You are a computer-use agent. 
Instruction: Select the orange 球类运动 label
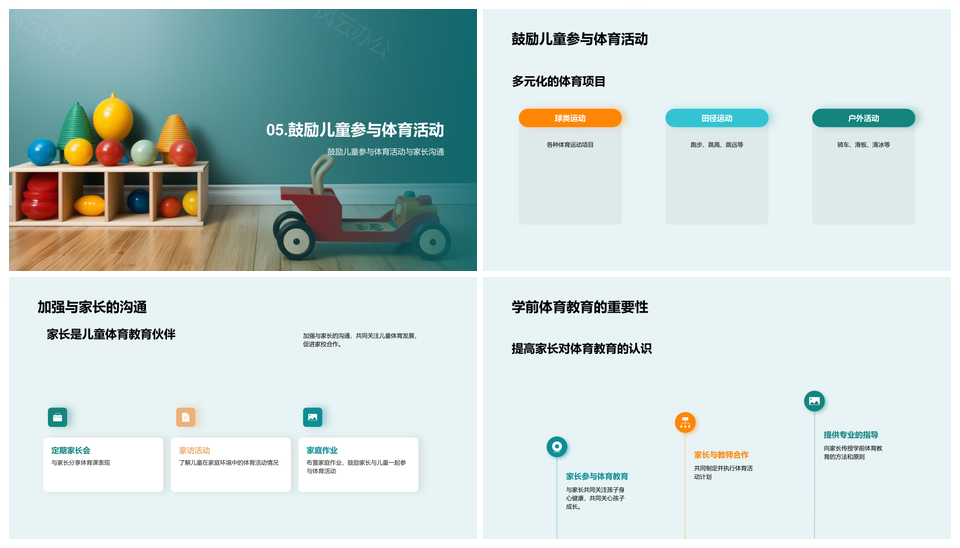(570, 118)
